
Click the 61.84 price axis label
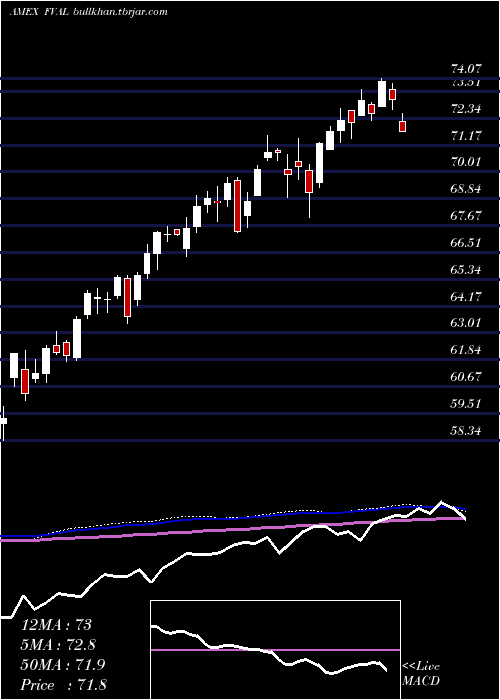(466, 350)
